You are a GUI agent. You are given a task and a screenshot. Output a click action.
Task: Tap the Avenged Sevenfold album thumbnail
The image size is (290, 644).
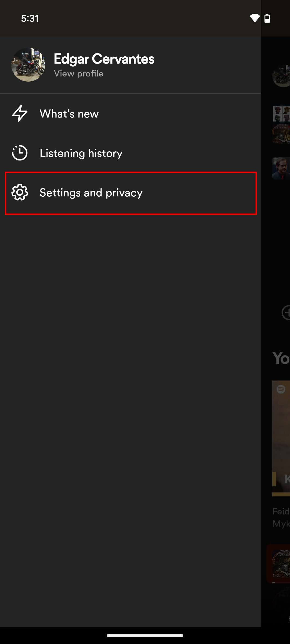281,563
